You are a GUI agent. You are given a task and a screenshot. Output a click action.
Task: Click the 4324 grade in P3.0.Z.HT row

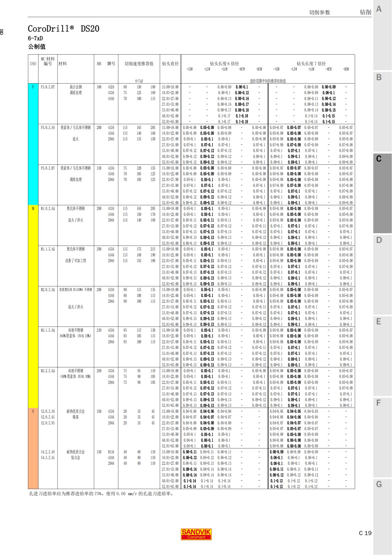click(x=111, y=87)
